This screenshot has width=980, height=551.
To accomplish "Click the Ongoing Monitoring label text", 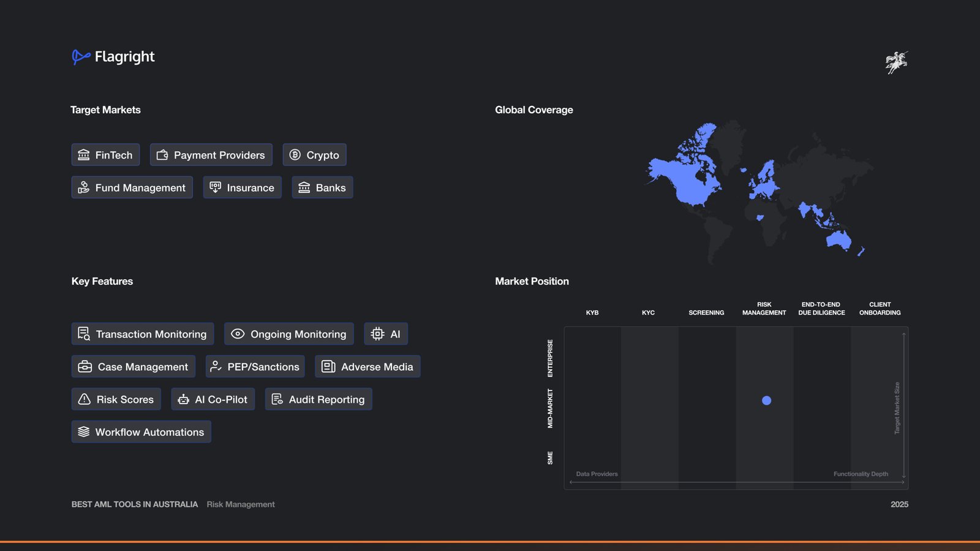I will click(298, 334).
